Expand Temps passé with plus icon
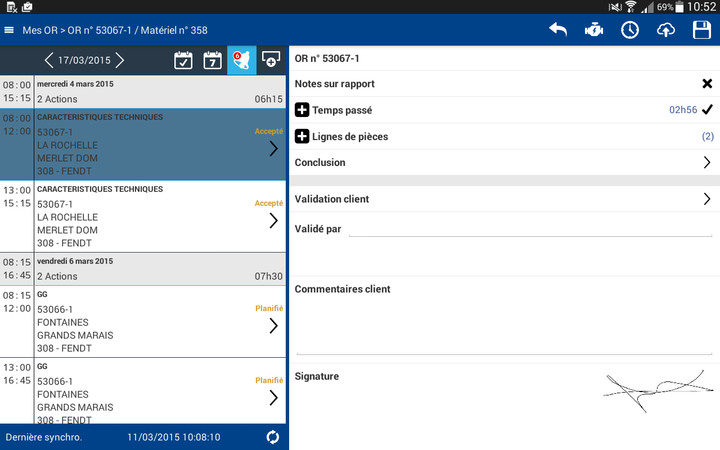This screenshot has width=720, height=450. (x=302, y=110)
